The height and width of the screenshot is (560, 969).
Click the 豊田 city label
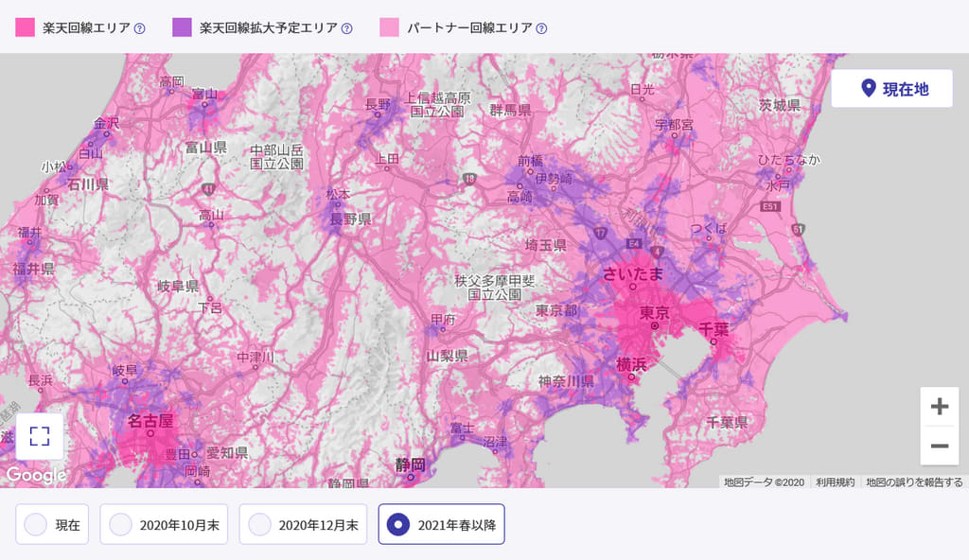177,454
